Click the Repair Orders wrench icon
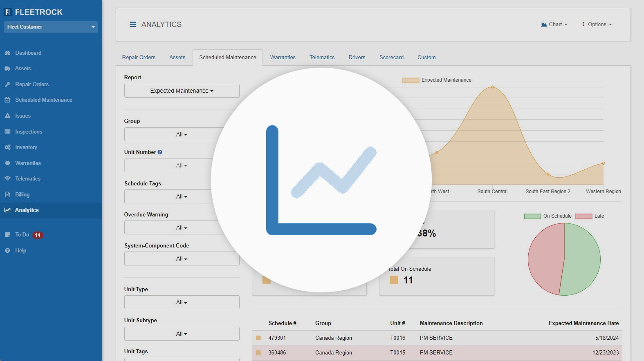This screenshot has height=361, width=644. (x=7, y=85)
